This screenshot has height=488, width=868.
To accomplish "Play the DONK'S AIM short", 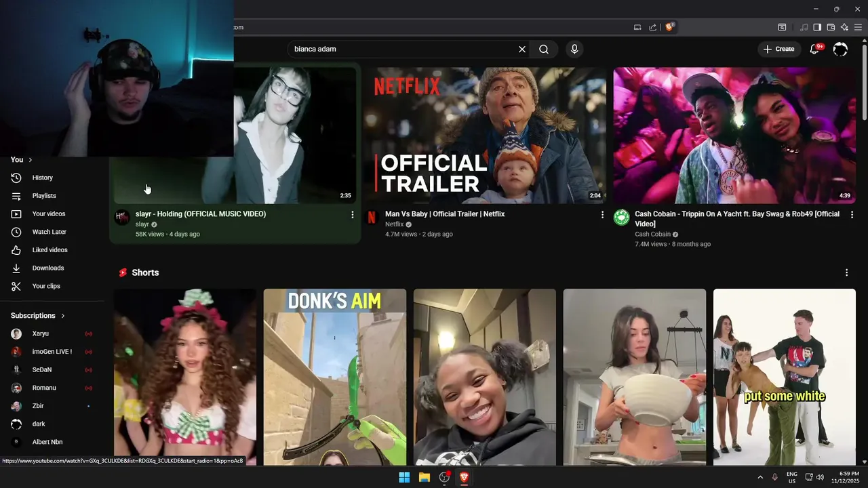I will coord(335,377).
